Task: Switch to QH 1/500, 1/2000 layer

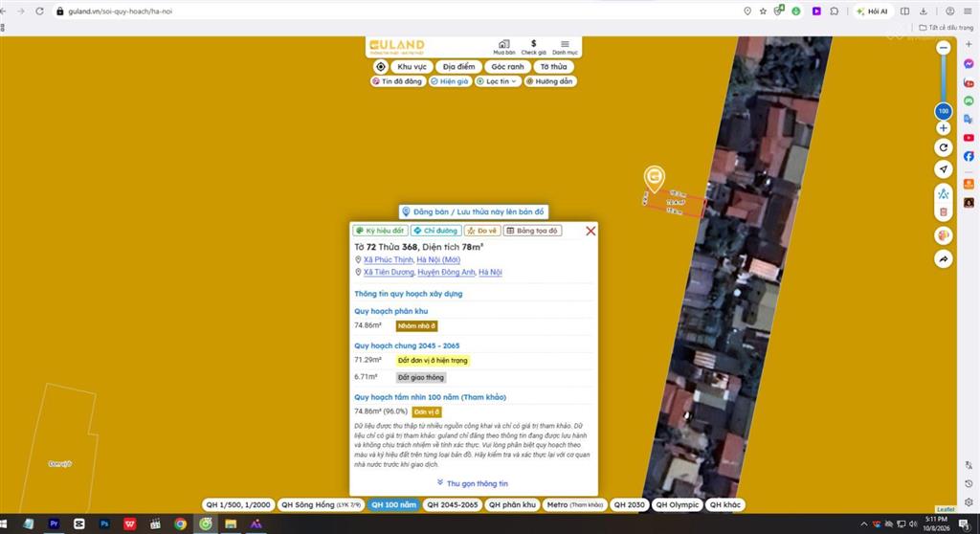Action: point(238,504)
